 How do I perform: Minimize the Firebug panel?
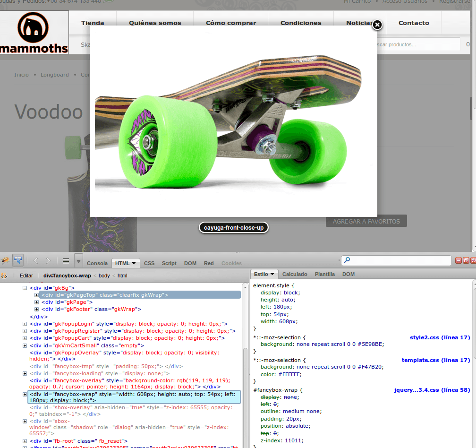pos(459,260)
